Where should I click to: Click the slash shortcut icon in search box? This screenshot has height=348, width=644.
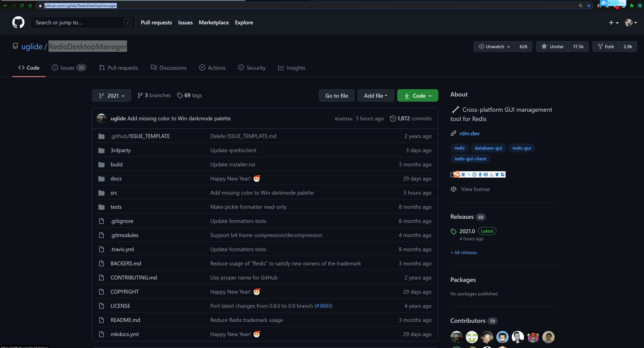[x=128, y=22]
